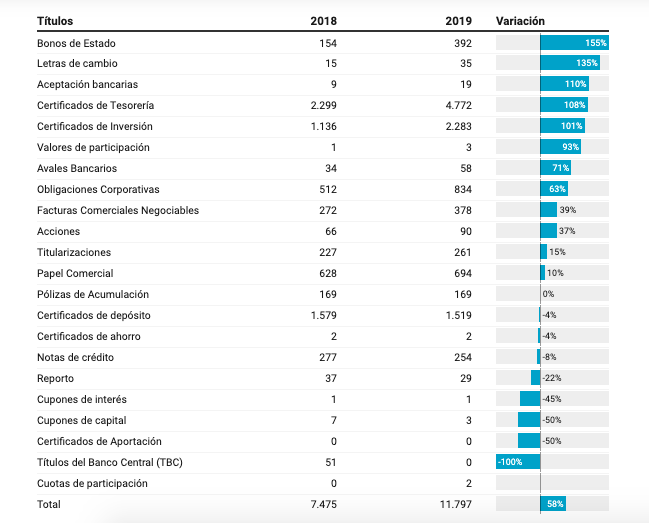Screen dimensions: 649x523
Task: Select Certificados de depósito row label
Action: [x=94, y=316]
